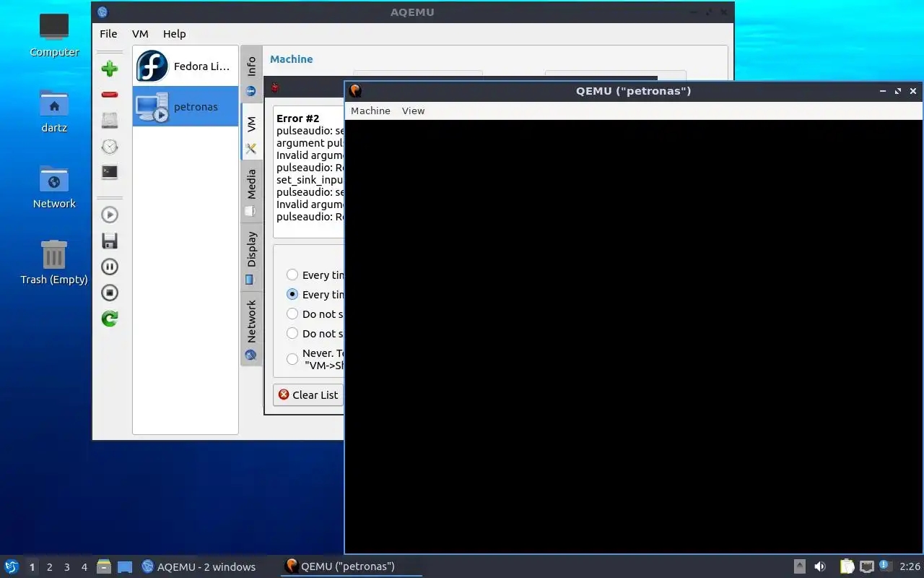Image resolution: width=924 pixels, height=578 pixels.
Task: Start the VM with the play icon
Action: (110, 215)
